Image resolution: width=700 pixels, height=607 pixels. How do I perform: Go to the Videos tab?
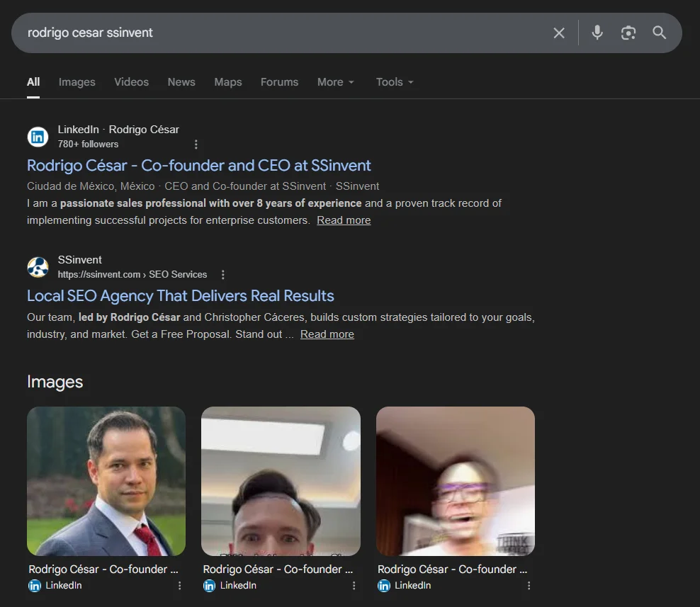pos(131,82)
